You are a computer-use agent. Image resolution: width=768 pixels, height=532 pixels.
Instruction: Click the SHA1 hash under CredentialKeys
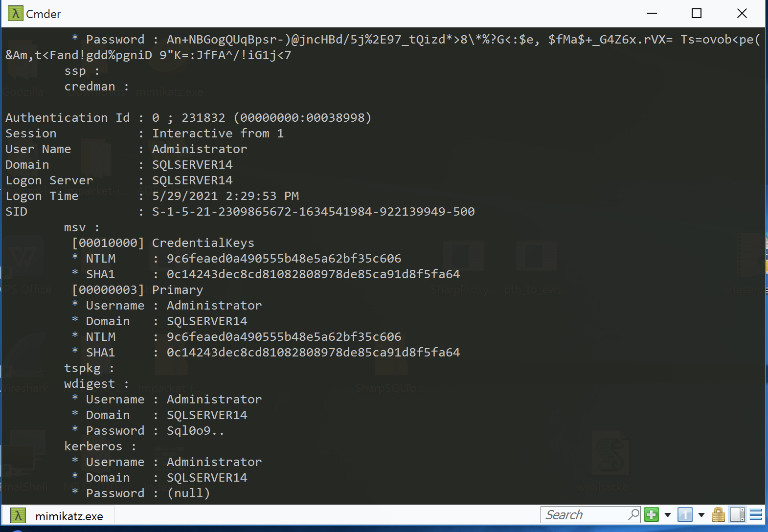click(314, 274)
